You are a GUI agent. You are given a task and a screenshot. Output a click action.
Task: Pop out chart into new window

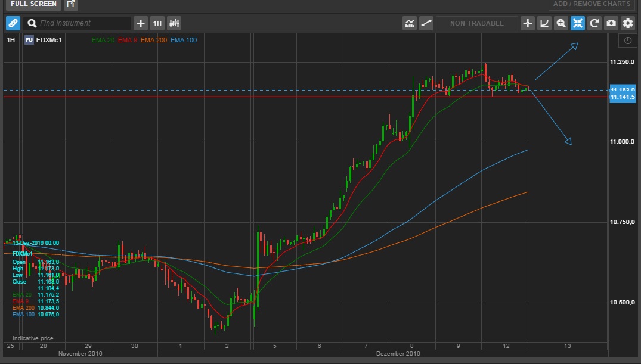click(71, 4)
